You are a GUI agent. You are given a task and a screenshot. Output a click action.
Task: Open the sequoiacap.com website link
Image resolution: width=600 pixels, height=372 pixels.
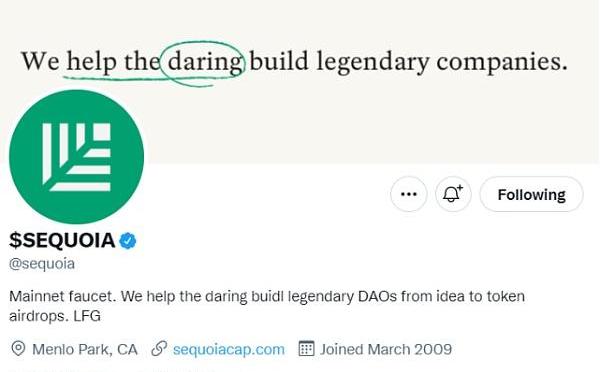pos(228,349)
